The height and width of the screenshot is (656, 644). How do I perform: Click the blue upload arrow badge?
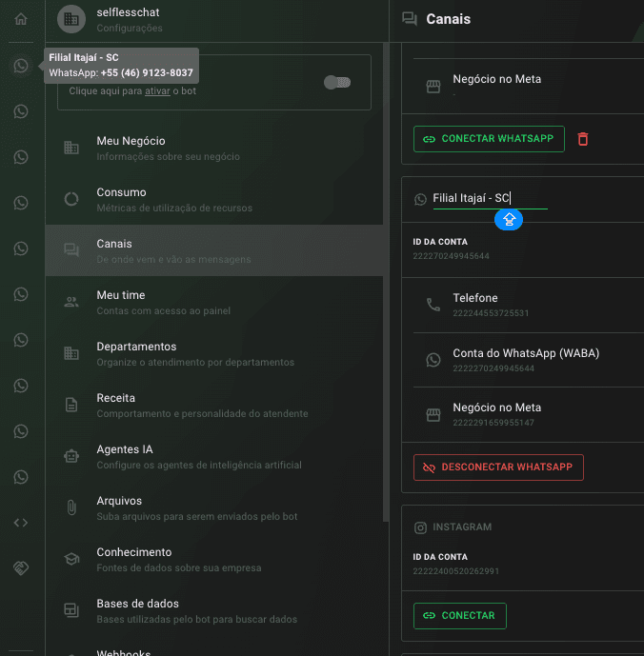(x=509, y=220)
